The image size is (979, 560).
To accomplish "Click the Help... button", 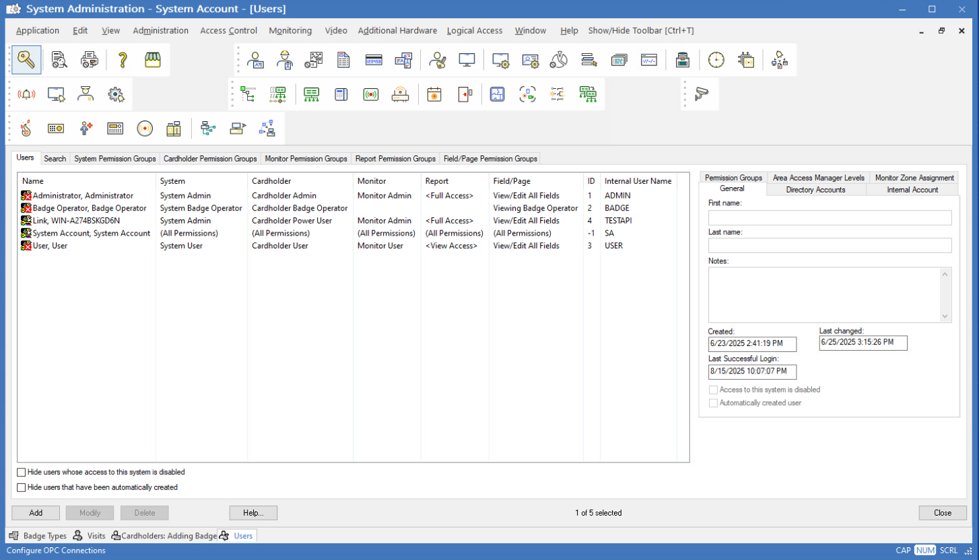I will click(x=253, y=513).
